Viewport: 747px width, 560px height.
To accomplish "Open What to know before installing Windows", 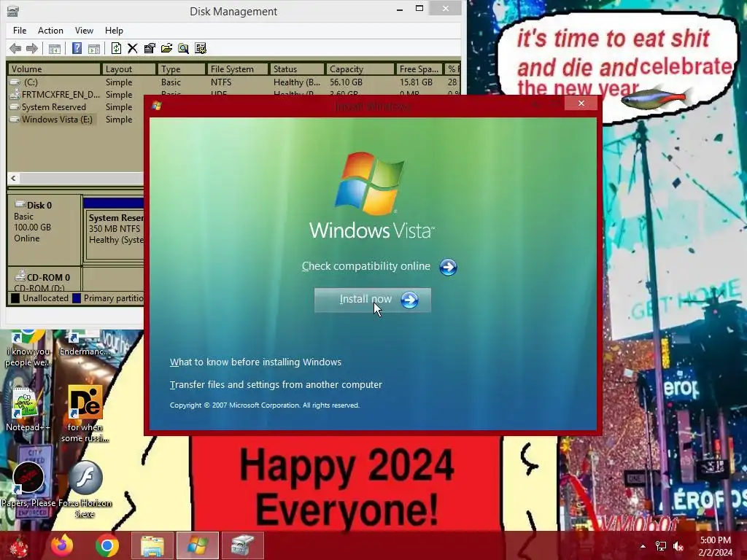I will [x=255, y=362].
